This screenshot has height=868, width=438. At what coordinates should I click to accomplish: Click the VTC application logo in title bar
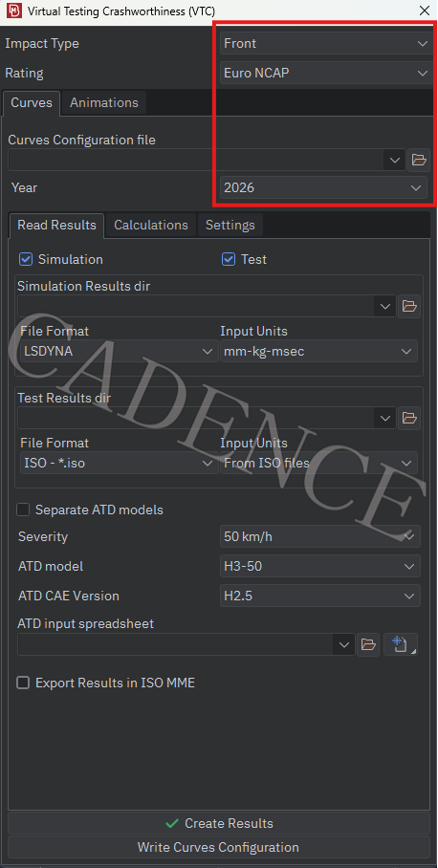(12, 11)
